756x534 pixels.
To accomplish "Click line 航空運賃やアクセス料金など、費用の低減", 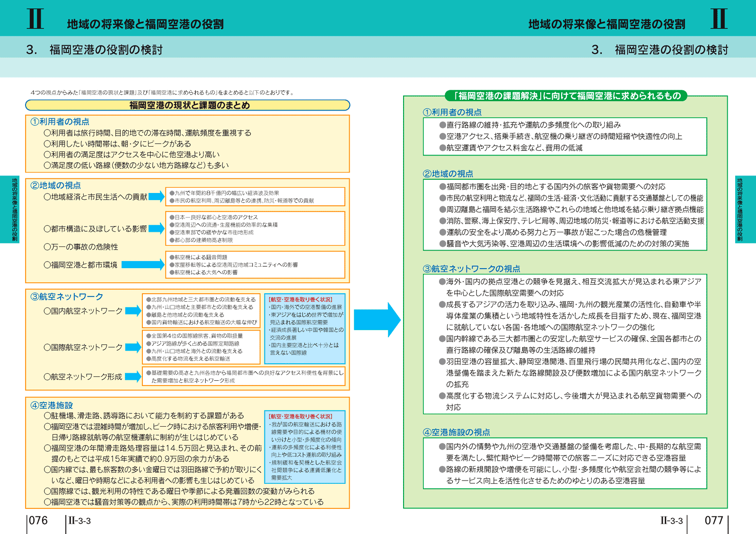I will [x=511, y=148].
